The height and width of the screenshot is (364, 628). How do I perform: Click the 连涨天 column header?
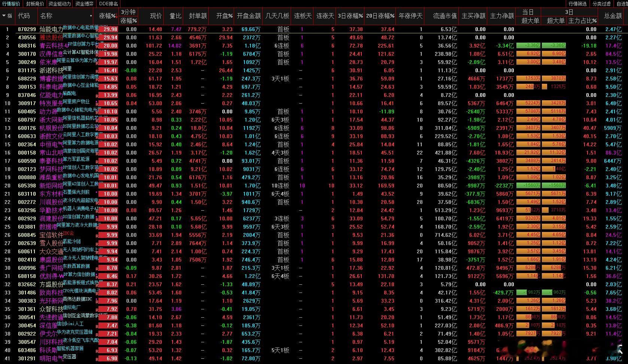click(325, 16)
